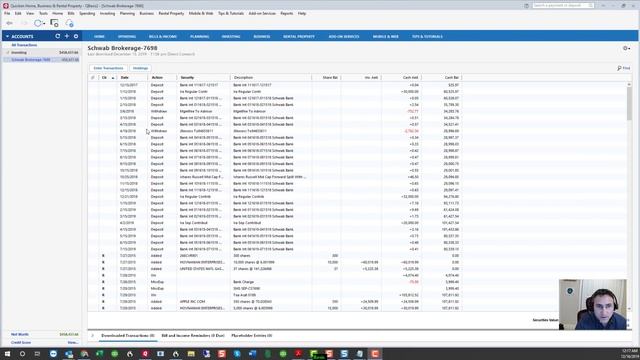Viewport: 640px width, 360px height.
Task: Click the Task View taskbar icon
Action: click(x=37, y=353)
